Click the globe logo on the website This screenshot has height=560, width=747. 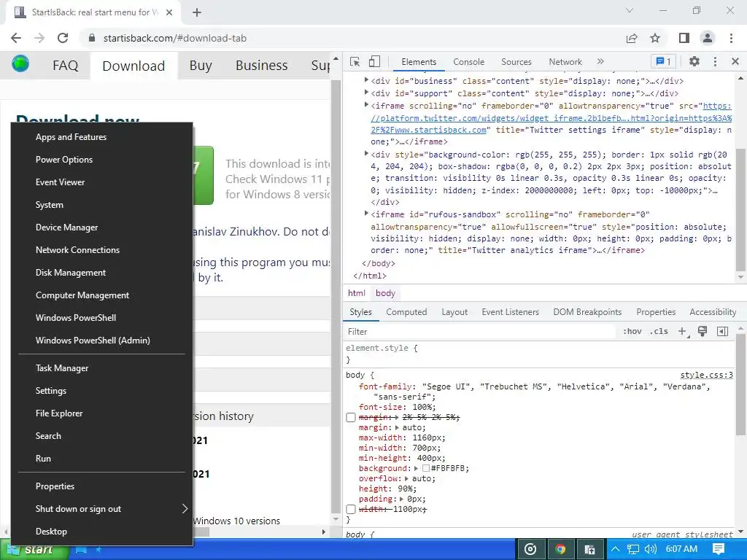(x=20, y=63)
